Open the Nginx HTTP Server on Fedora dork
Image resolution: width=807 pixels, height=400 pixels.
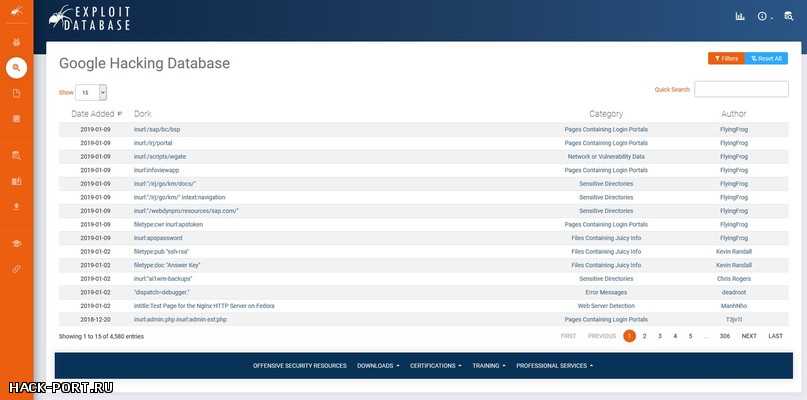tap(204, 306)
